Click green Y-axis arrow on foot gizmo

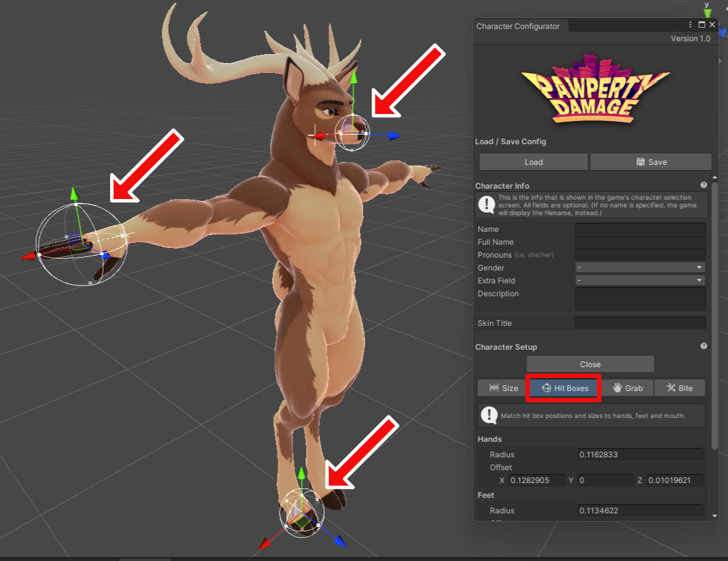(302, 473)
